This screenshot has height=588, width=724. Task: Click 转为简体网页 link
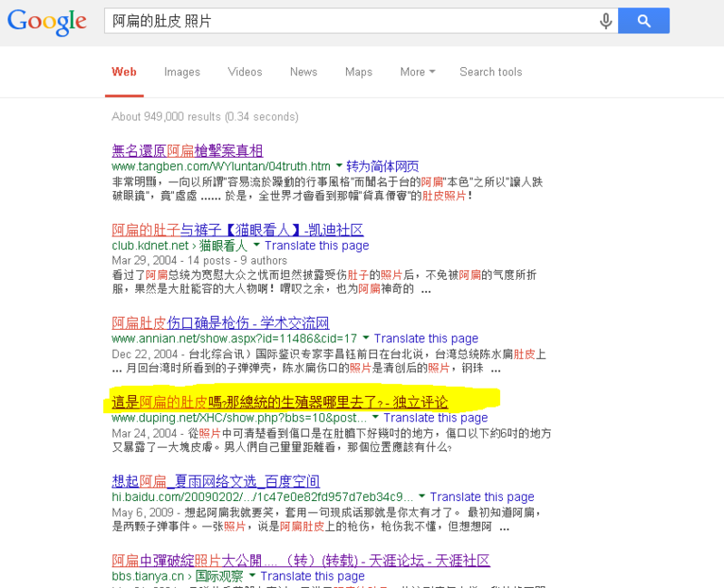coord(382,167)
